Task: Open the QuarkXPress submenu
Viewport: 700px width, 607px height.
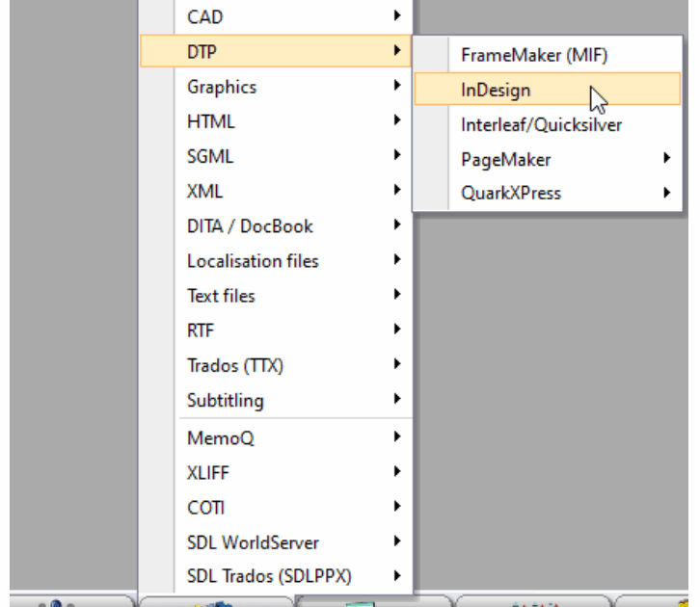Action: coord(548,193)
